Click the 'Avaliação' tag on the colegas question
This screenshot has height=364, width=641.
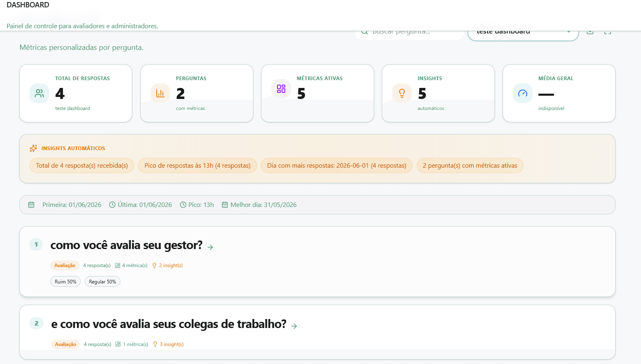[x=65, y=344]
